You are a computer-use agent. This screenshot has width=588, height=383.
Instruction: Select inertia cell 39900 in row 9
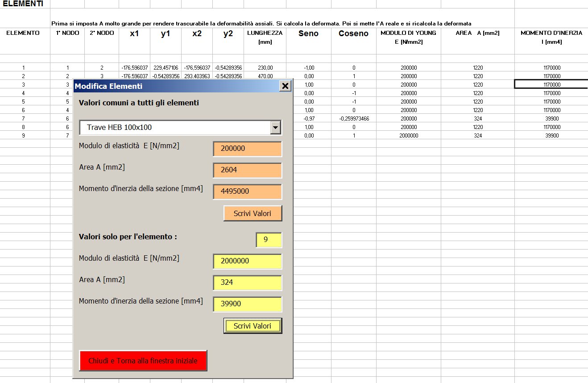551,136
